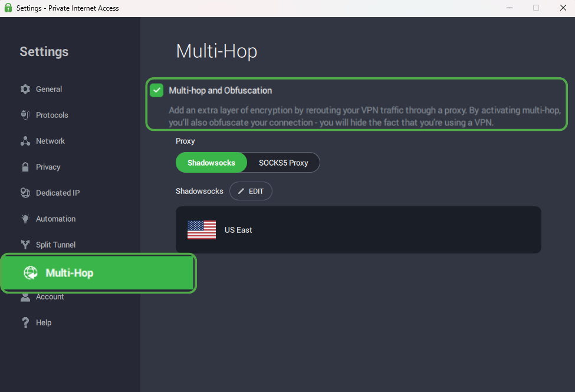Image resolution: width=575 pixels, height=392 pixels.
Task: Select the Multi-Hop sidebar item
Action: tap(98, 273)
